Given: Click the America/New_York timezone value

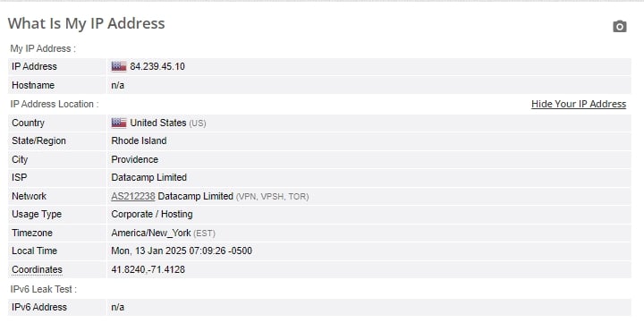Looking at the screenshot, I should coord(151,233).
